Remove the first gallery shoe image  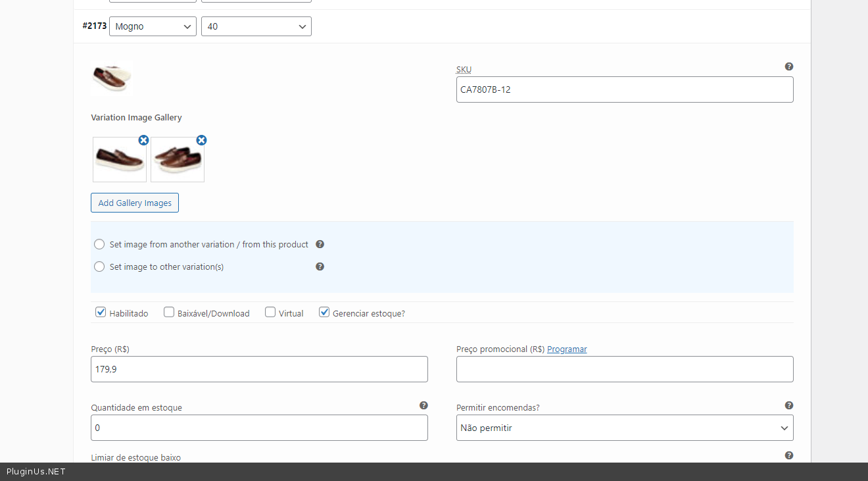click(143, 140)
